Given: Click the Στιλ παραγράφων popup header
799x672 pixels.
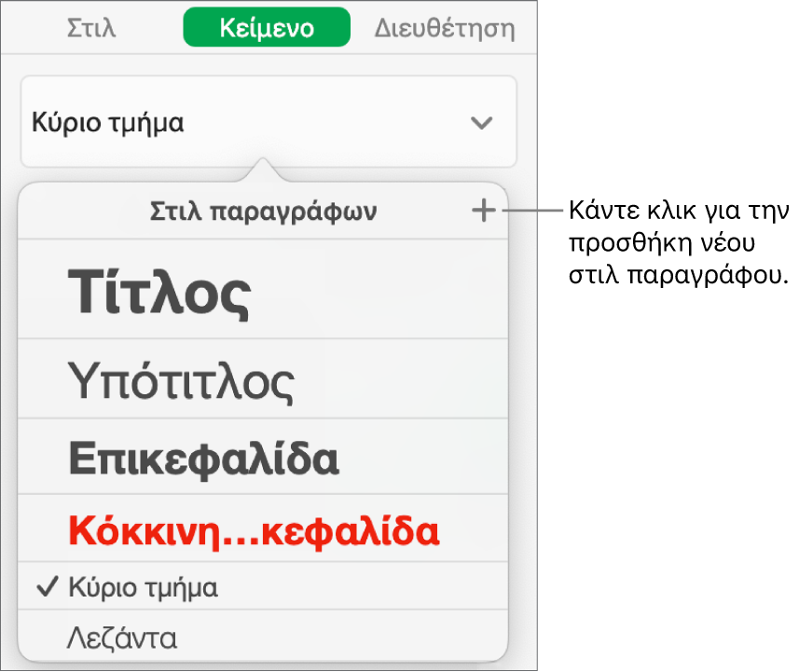Looking at the screenshot, I should [263, 211].
